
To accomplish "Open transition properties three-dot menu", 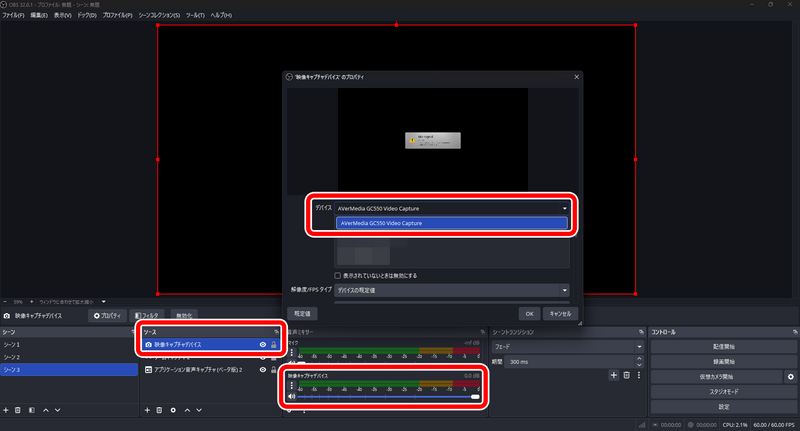I will tap(639, 375).
